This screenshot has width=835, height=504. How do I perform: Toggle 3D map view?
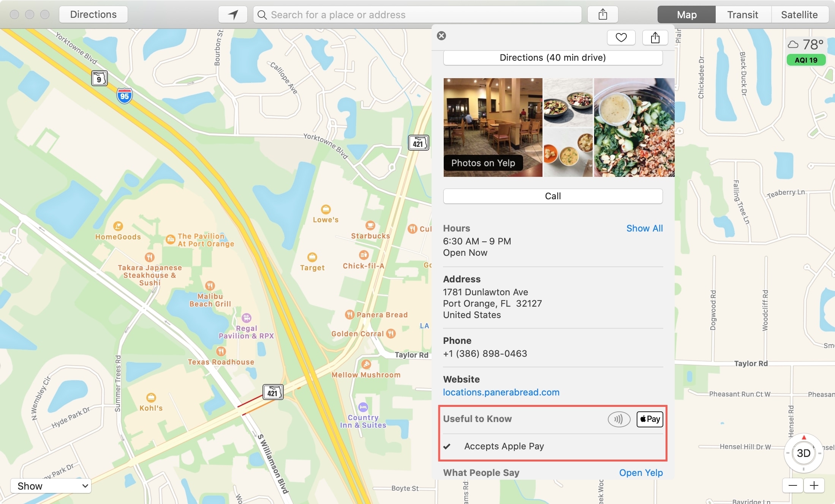click(804, 453)
